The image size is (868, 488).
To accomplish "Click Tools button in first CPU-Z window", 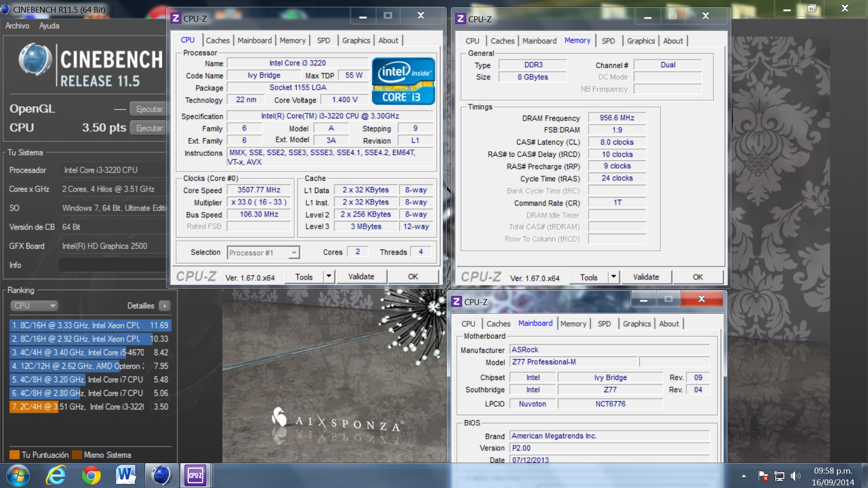I will [304, 277].
